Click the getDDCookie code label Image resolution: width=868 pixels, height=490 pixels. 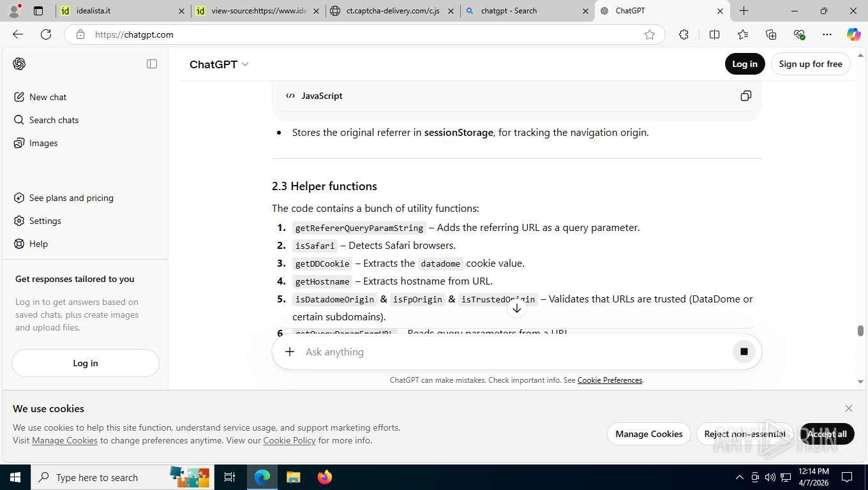tap(322, 264)
